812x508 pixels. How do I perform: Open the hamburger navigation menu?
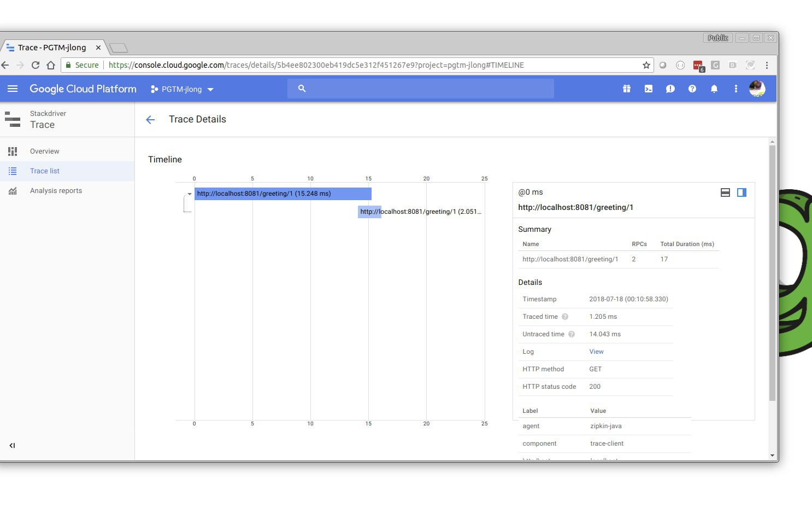click(13, 89)
